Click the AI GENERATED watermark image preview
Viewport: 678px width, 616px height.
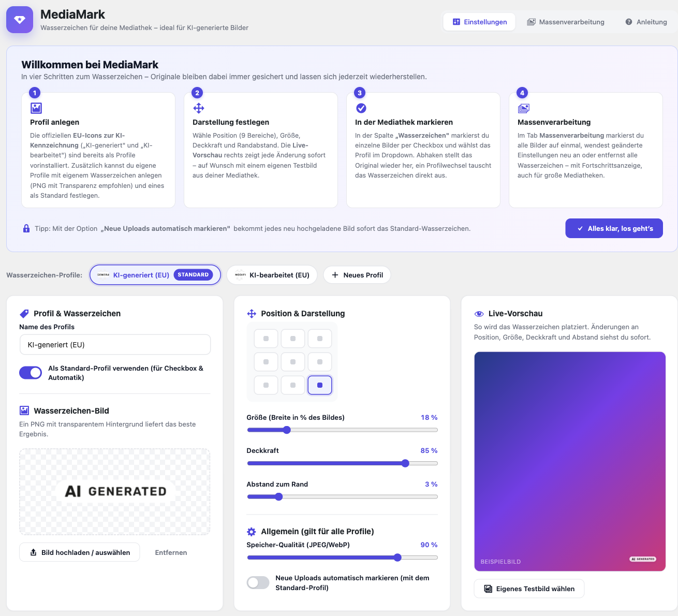click(115, 491)
